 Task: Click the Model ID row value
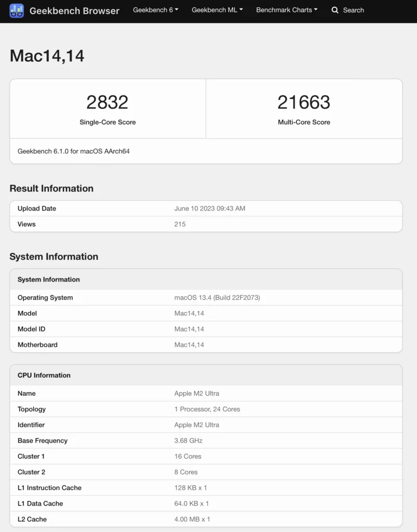point(189,329)
